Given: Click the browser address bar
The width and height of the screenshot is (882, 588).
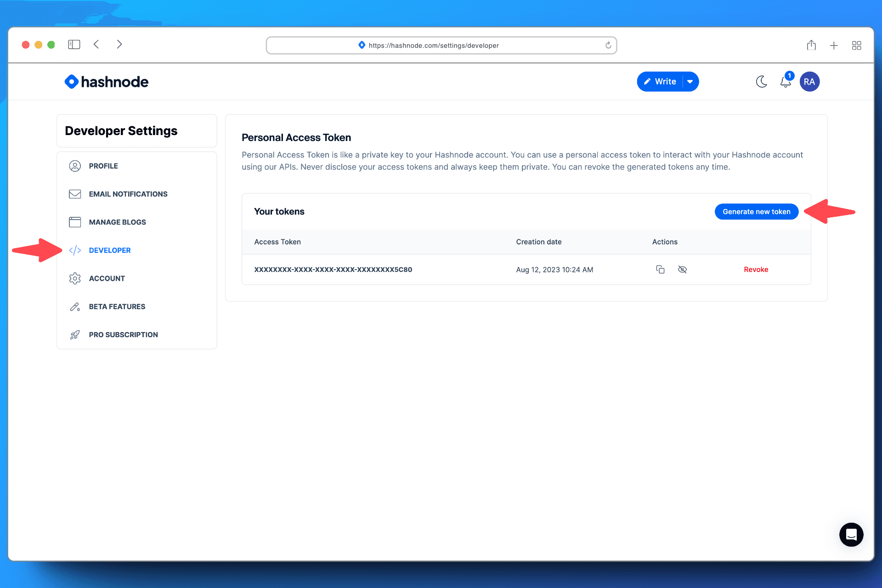Looking at the screenshot, I should 441,45.
